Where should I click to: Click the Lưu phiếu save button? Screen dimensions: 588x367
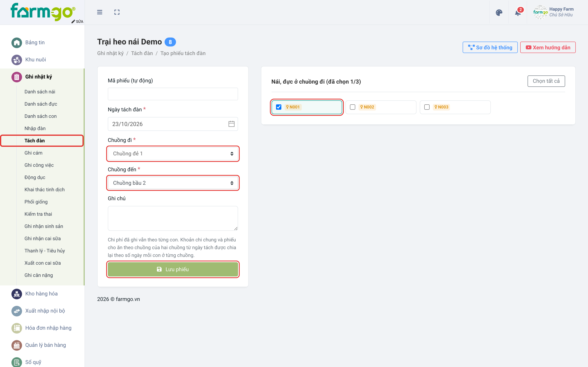[173, 269]
